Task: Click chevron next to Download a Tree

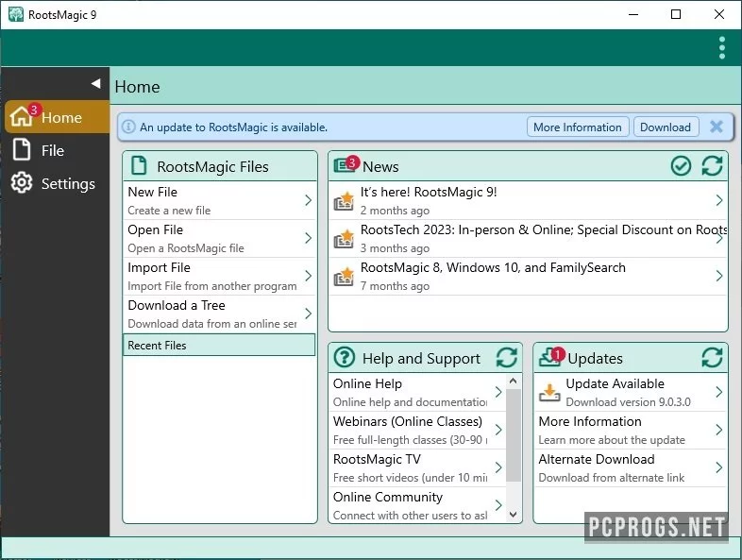Action: point(308,314)
